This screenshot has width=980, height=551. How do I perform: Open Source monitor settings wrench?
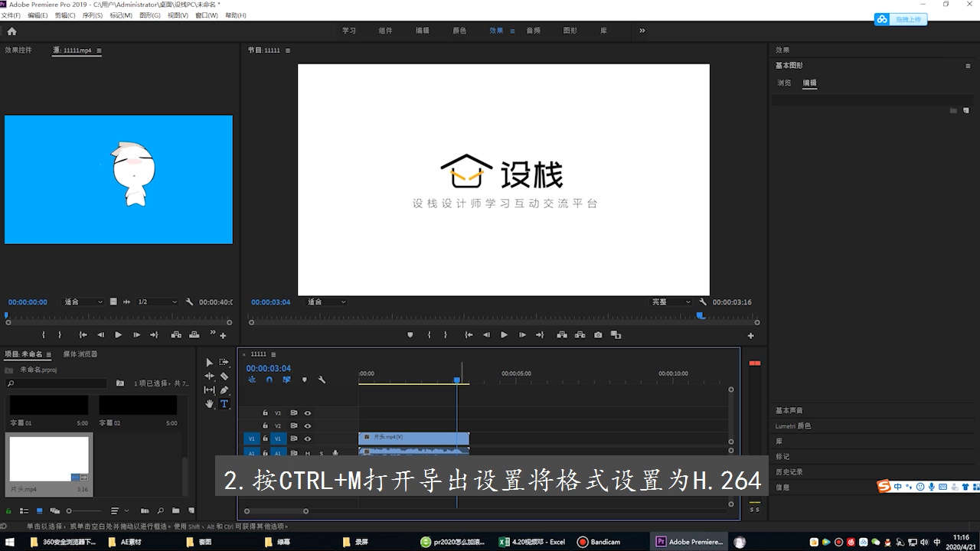(x=190, y=302)
